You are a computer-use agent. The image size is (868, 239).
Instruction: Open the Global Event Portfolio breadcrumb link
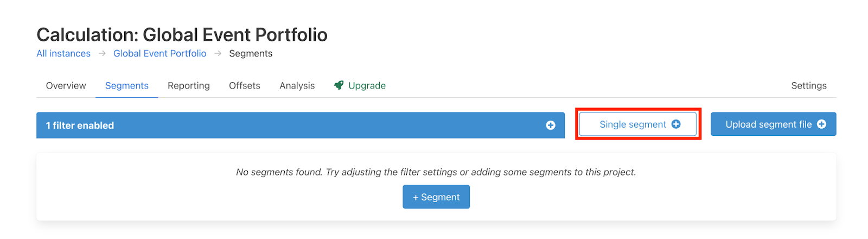point(159,53)
